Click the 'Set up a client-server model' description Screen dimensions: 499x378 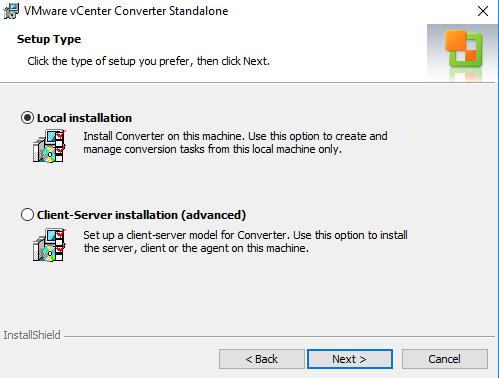(x=245, y=235)
